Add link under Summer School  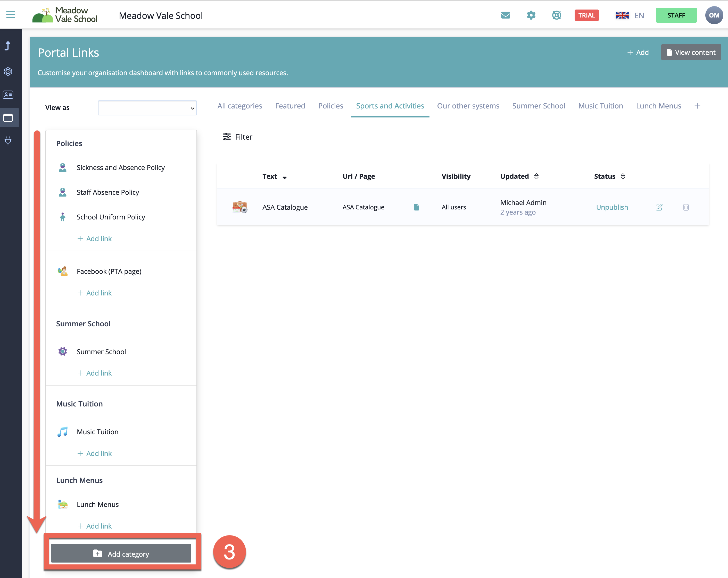(x=95, y=373)
